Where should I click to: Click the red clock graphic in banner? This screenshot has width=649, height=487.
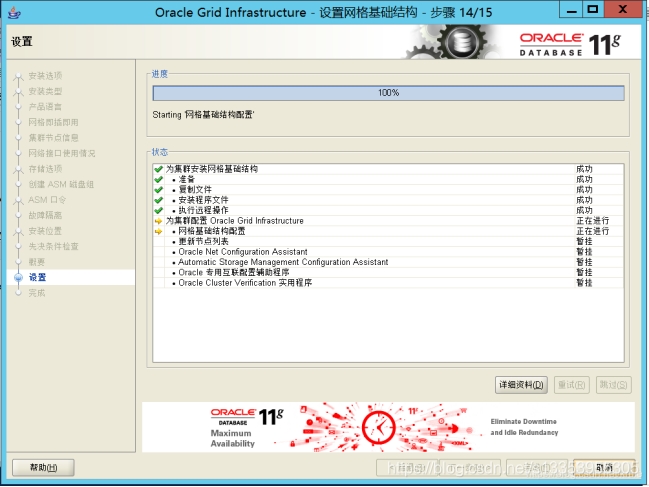[x=378, y=427]
